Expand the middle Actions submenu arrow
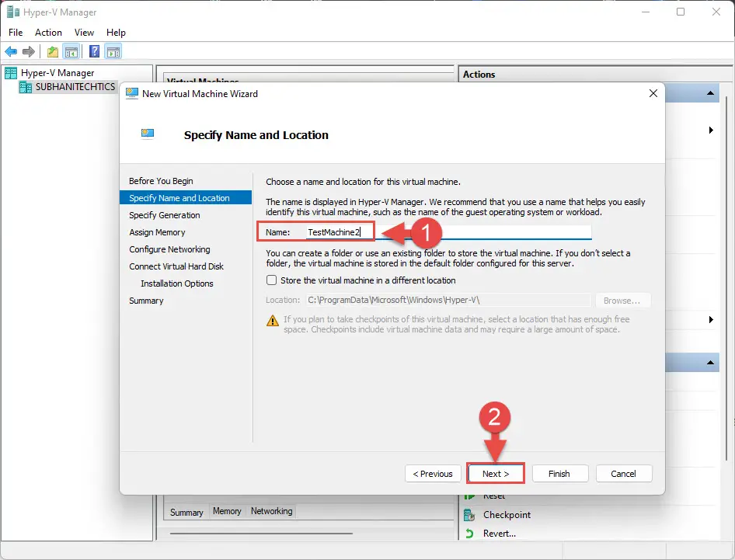Viewport: 735px width, 560px height. pos(711,319)
